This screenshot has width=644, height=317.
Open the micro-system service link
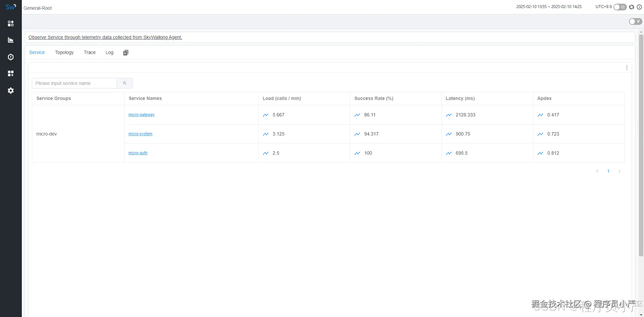140,134
